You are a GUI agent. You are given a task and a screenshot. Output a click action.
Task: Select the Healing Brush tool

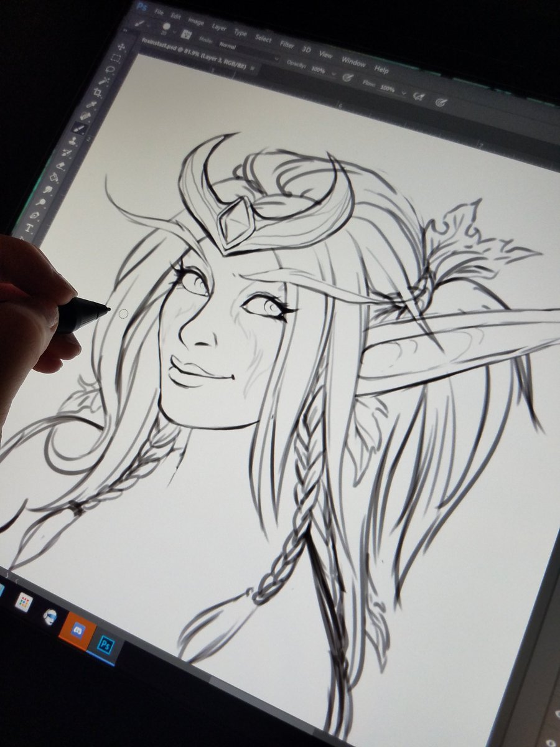(x=85, y=116)
